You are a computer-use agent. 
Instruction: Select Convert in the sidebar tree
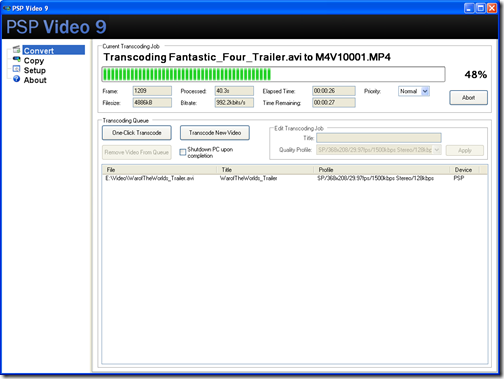(53, 50)
